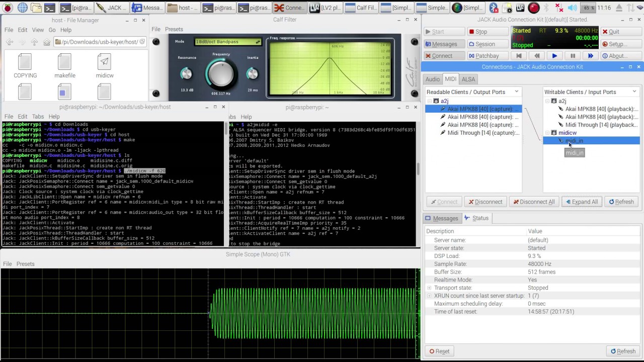Select the makefile file icon
This screenshot has width=644, height=362.
point(65,67)
